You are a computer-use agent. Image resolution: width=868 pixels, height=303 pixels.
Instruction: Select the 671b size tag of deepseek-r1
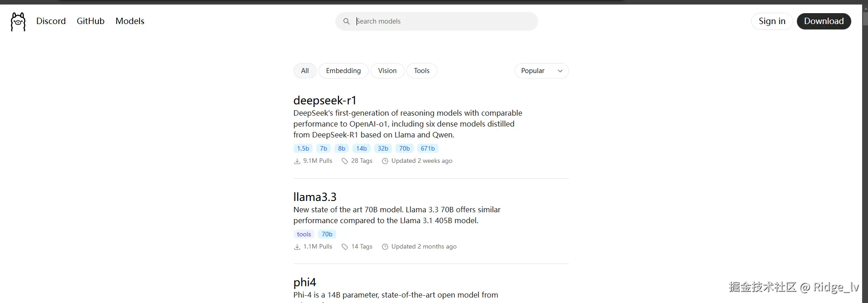point(428,148)
